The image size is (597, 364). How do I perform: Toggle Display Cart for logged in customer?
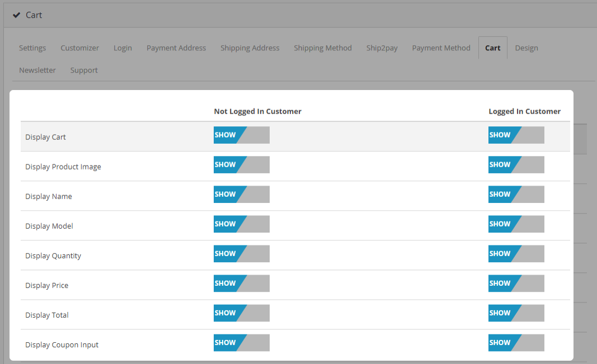(516, 135)
